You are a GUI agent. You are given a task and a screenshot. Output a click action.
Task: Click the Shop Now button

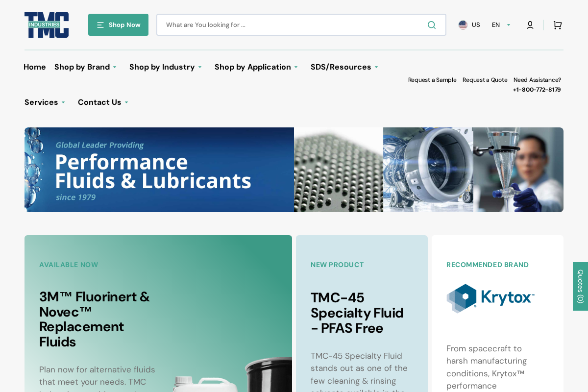[x=118, y=24]
